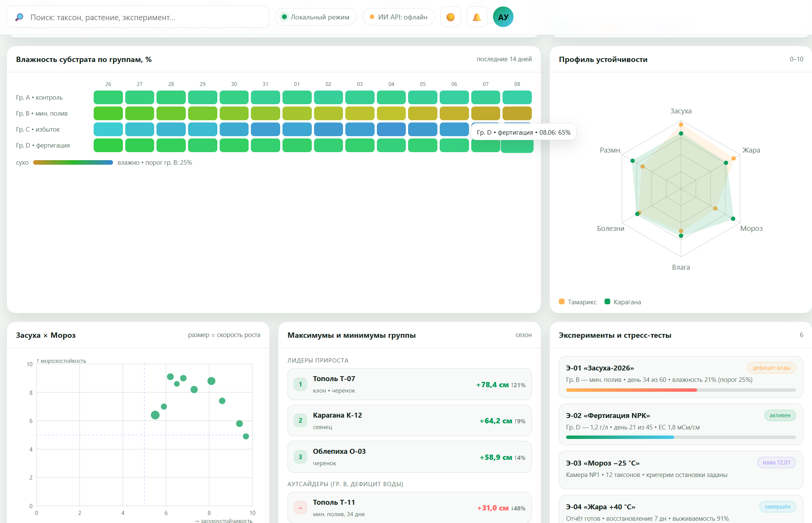Open the АУ user avatar
The height and width of the screenshot is (523, 812).
click(503, 17)
